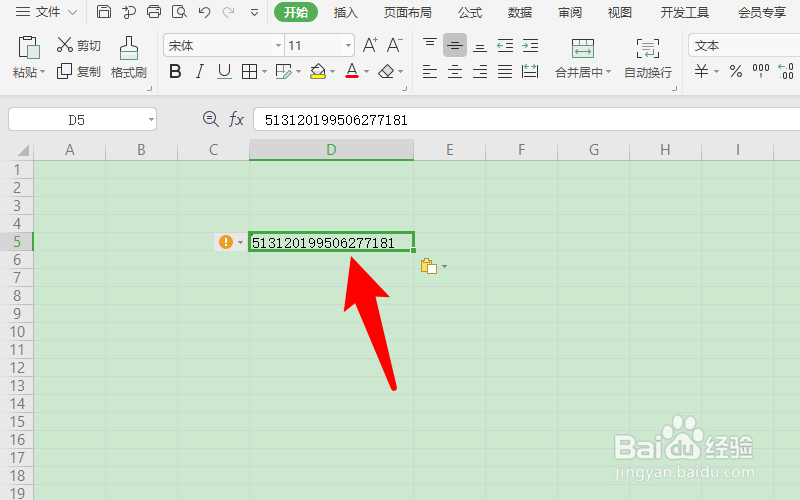Switch to the 视图 tab
This screenshot has width=800, height=500.
(x=620, y=12)
